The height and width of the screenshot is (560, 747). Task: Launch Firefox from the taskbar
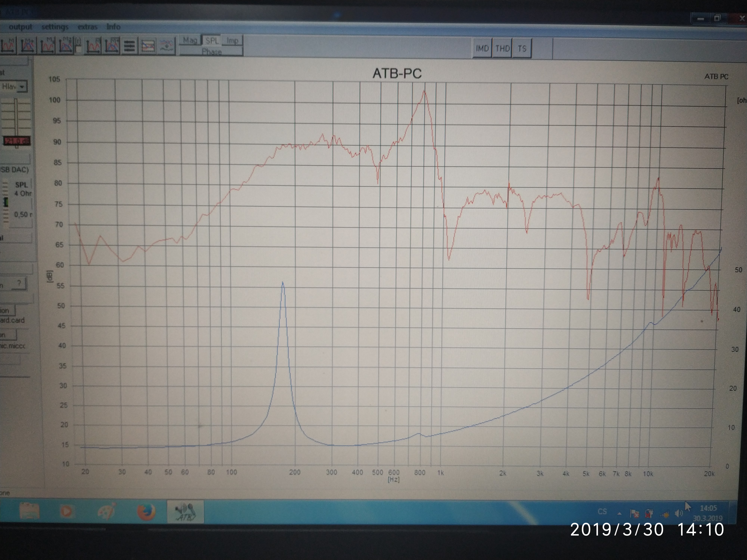coord(146,512)
